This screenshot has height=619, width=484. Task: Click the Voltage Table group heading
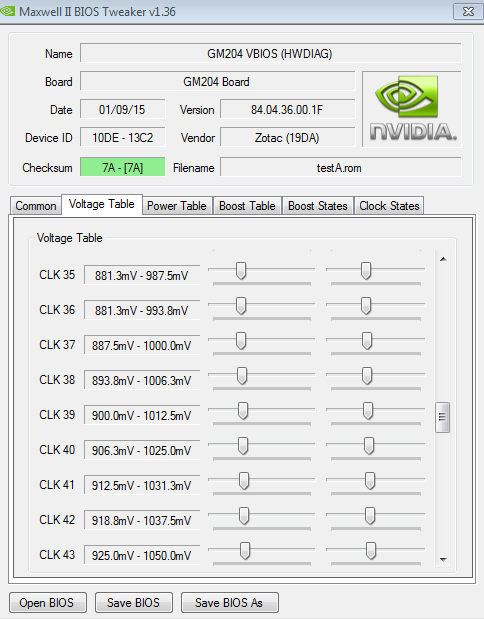pos(69,238)
